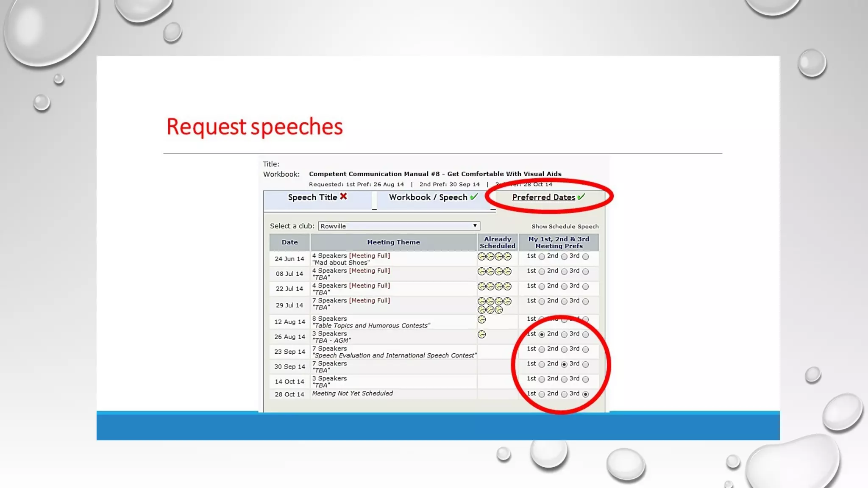Viewport: 868px width, 488px height.
Task: Click green checkmark next to Workbook / Speech
Action: pos(474,197)
